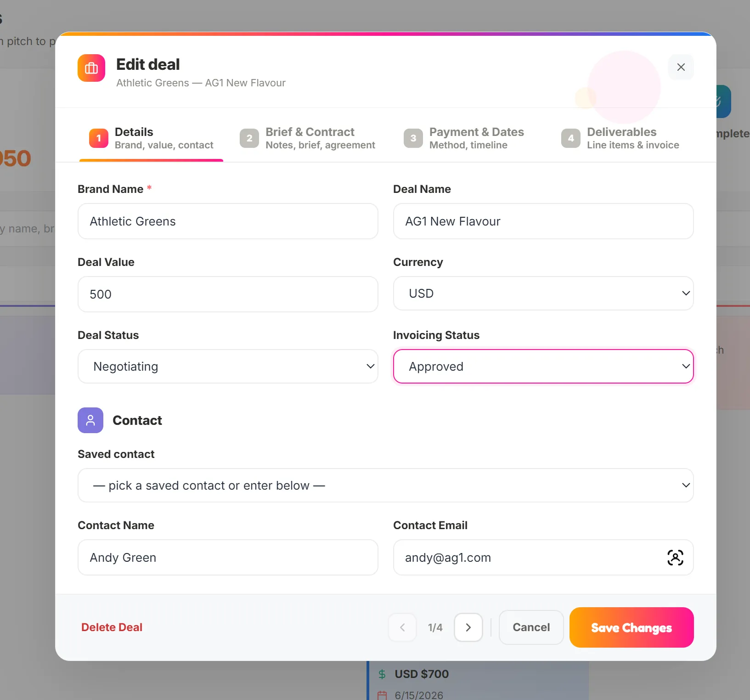Click the dollar icon in background card
The width and height of the screenshot is (750, 700).
382,674
